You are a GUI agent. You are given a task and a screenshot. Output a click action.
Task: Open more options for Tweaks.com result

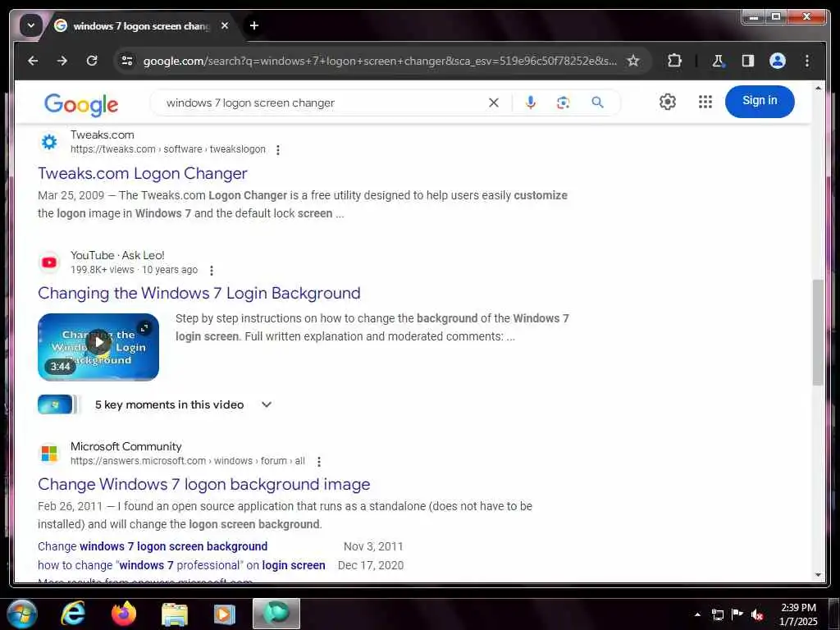tap(277, 150)
